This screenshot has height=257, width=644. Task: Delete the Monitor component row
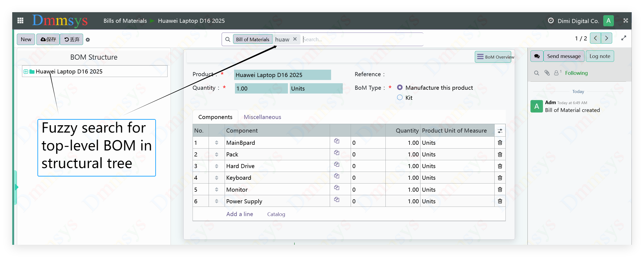pos(500,189)
